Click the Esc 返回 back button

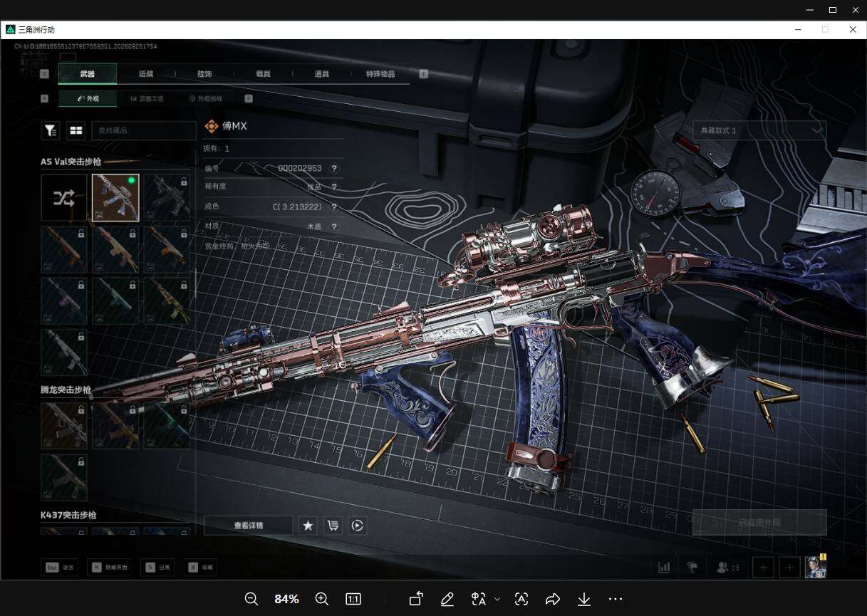(60, 568)
